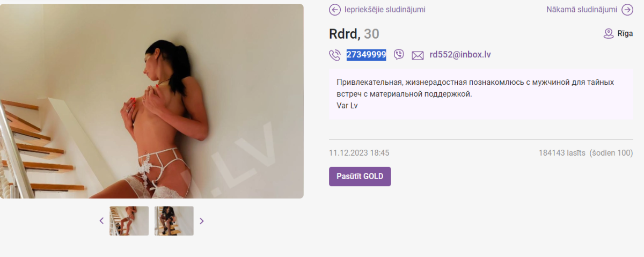The height and width of the screenshot is (257, 644).
Task: Click the highlighted phone number 27349999
Action: pyautogui.click(x=366, y=55)
